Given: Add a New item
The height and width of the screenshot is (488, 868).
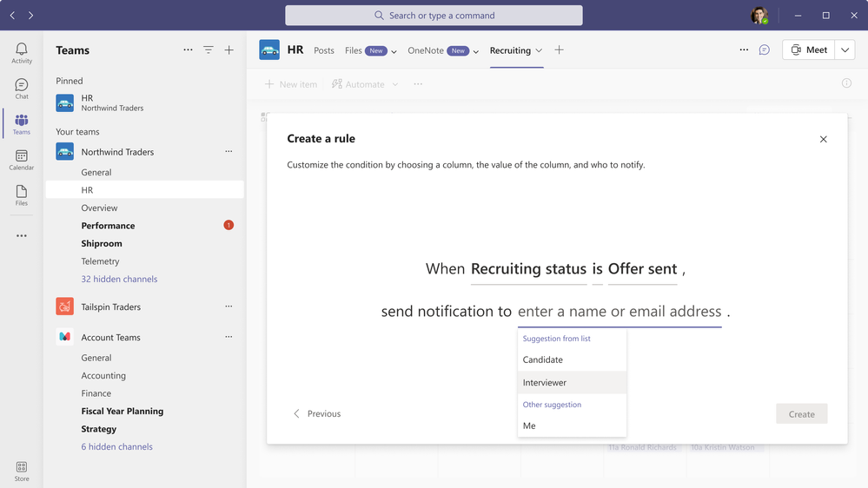Looking at the screenshot, I should coord(291,84).
